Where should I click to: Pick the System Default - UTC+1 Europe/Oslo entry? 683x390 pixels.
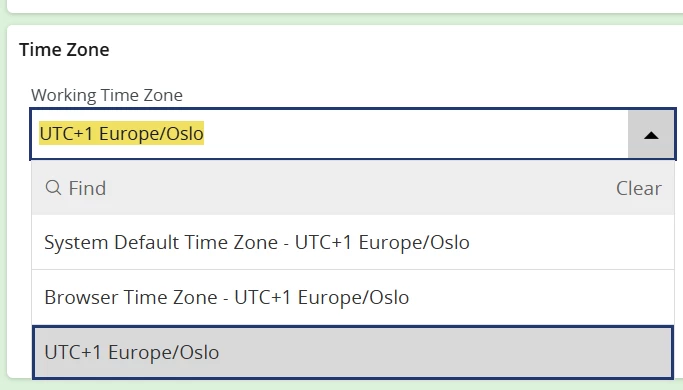point(257,242)
